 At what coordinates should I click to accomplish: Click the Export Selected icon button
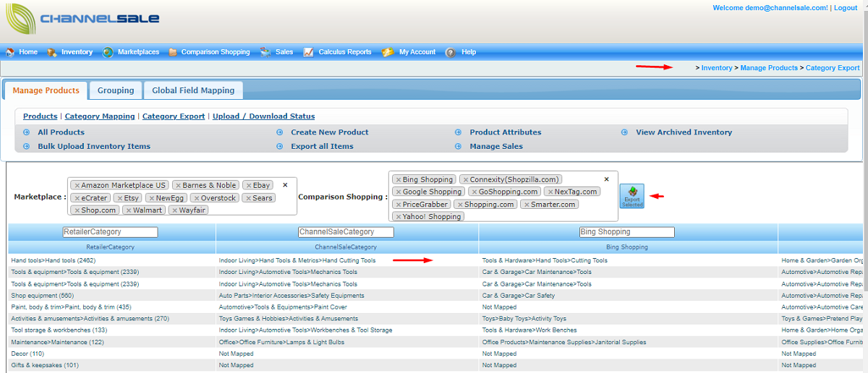[631, 196]
